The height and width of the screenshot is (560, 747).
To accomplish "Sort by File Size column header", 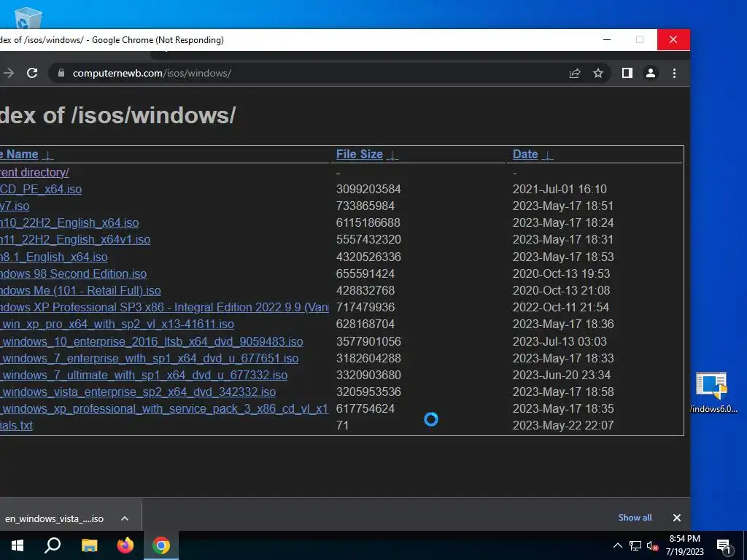I will 359,155.
